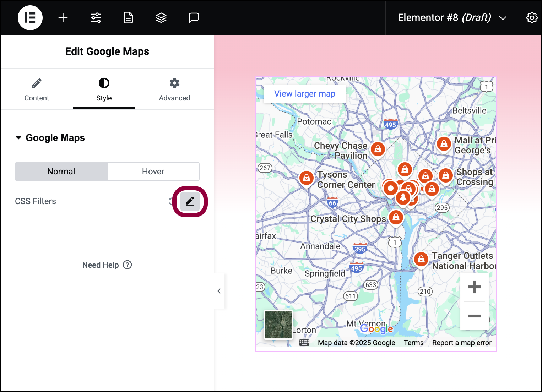Go to the Advanced tab

click(174, 90)
